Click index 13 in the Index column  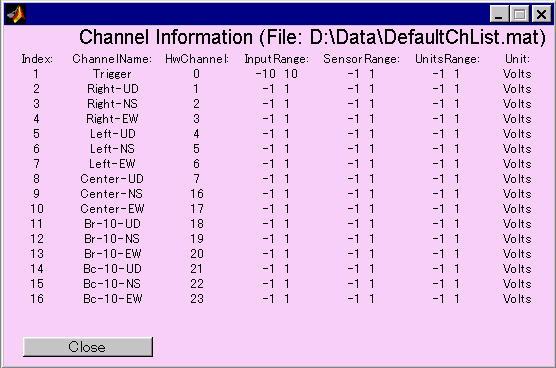[37, 254]
